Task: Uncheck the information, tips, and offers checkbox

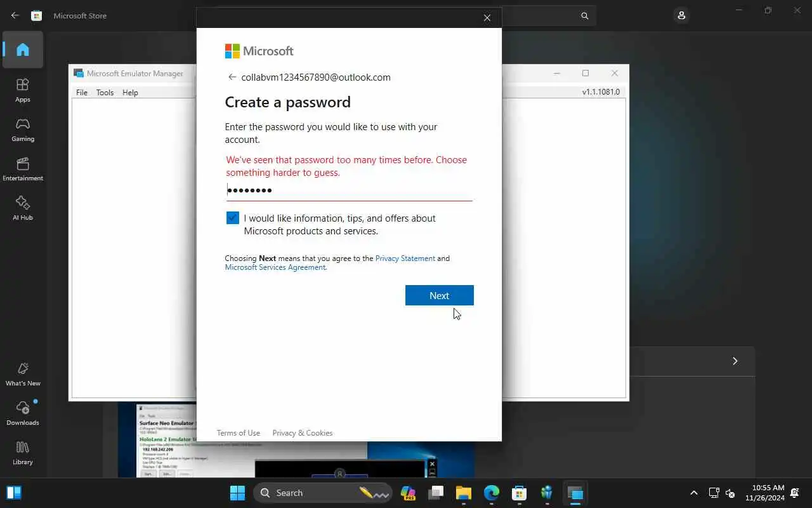Action: point(233,218)
